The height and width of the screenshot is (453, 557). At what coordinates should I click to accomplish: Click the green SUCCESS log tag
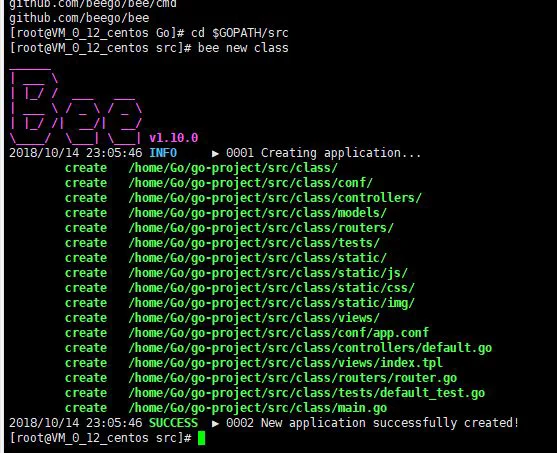point(173,423)
